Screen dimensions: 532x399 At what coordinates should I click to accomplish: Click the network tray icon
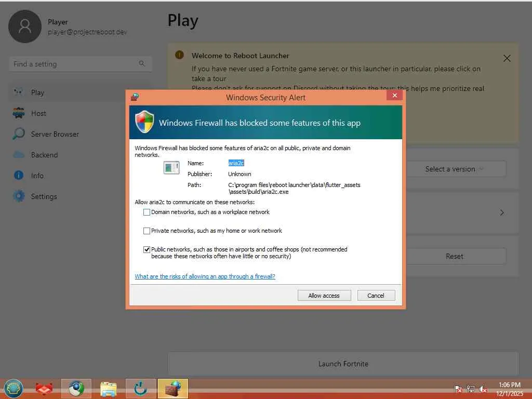coord(471,389)
